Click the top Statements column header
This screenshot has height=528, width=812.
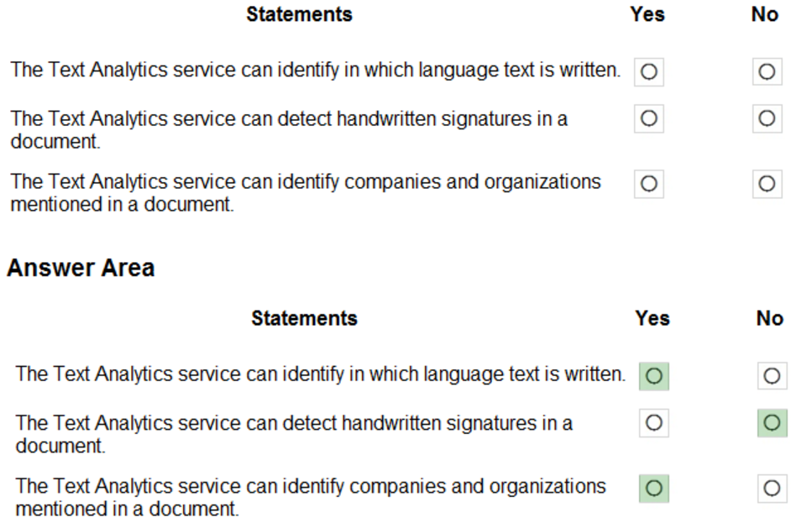[299, 14]
